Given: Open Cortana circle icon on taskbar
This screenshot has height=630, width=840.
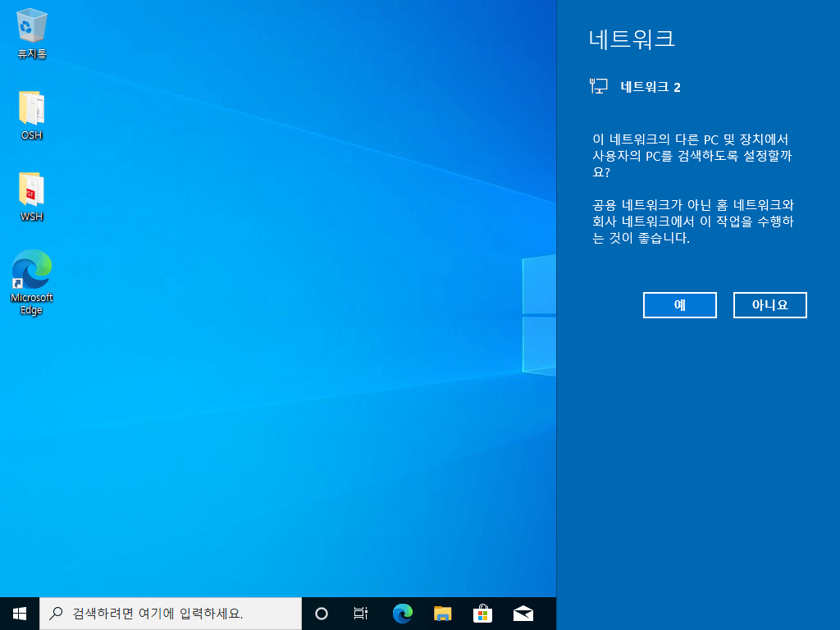Looking at the screenshot, I should pyautogui.click(x=322, y=614).
